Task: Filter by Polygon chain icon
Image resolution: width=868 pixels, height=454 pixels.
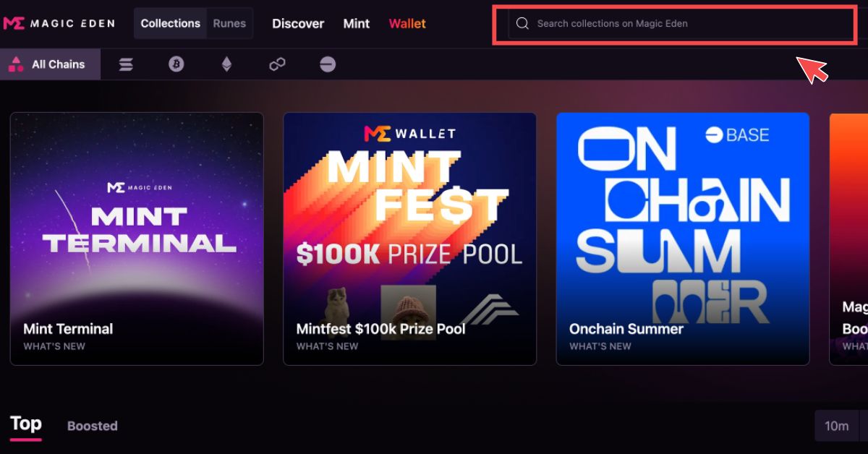Action: 277,65
